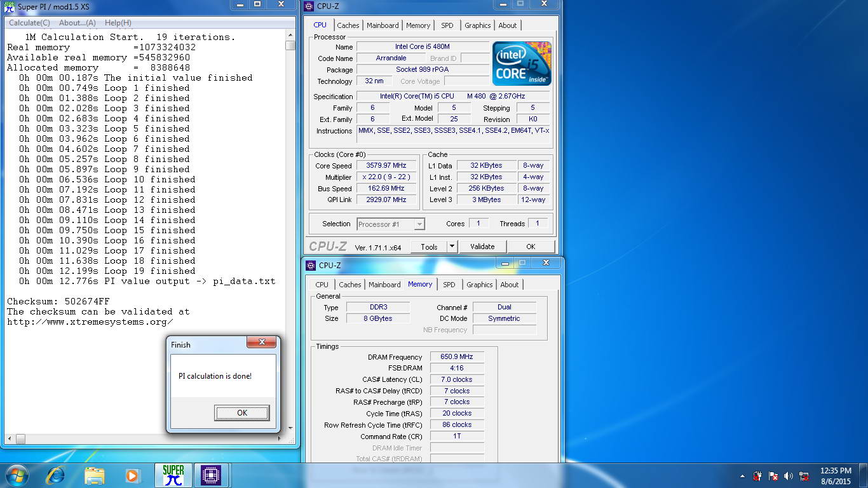Image resolution: width=868 pixels, height=488 pixels.
Task: Click the memory size 8 GBytes field
Action: 378,319
